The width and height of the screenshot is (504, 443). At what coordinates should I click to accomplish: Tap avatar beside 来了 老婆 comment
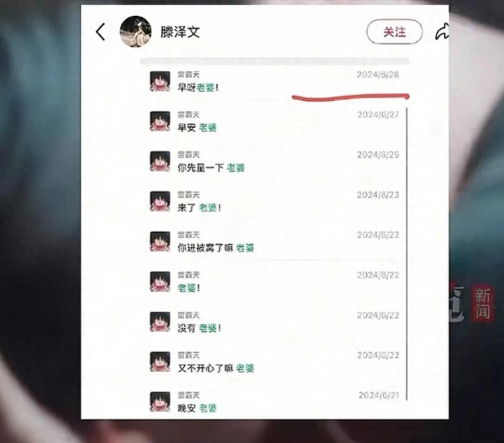click(160, 202)
